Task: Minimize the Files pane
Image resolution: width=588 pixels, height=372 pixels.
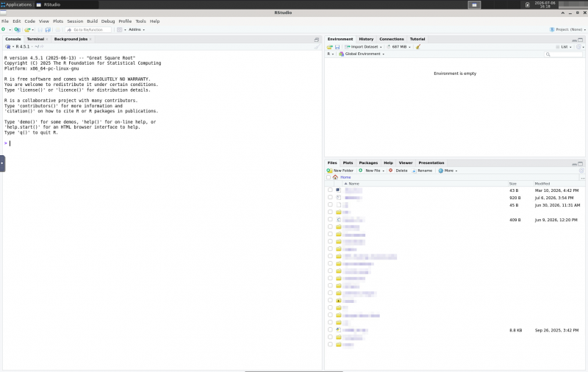Action: tap(574, 164)
